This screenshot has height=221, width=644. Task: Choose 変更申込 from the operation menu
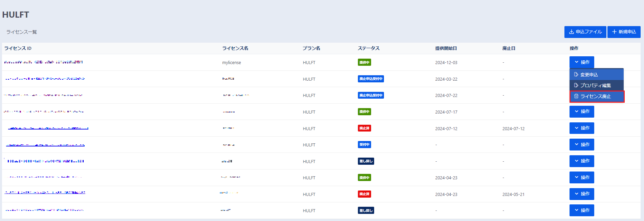pos(597,75)
